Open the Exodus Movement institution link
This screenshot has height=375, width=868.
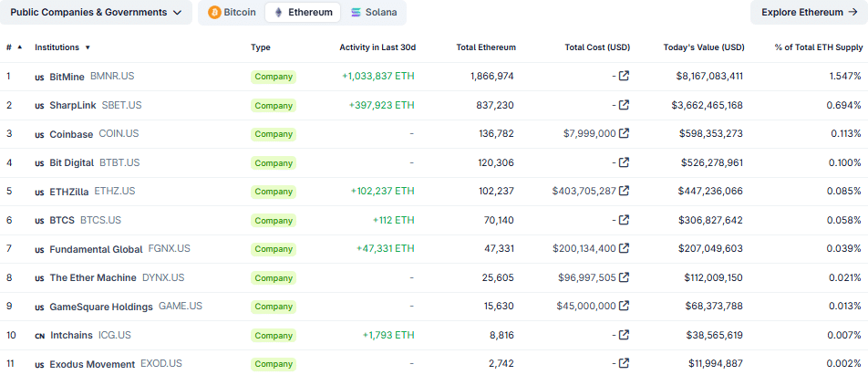coord(92,364)
